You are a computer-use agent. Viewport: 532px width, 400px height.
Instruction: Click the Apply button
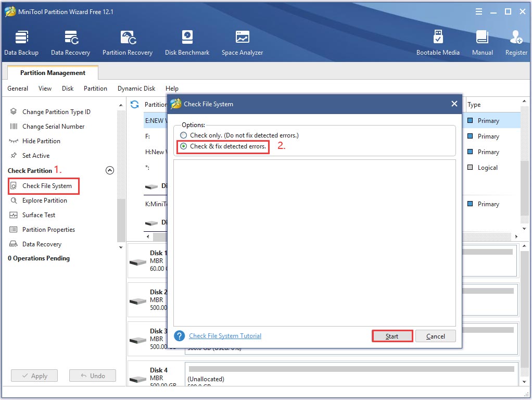34,376
